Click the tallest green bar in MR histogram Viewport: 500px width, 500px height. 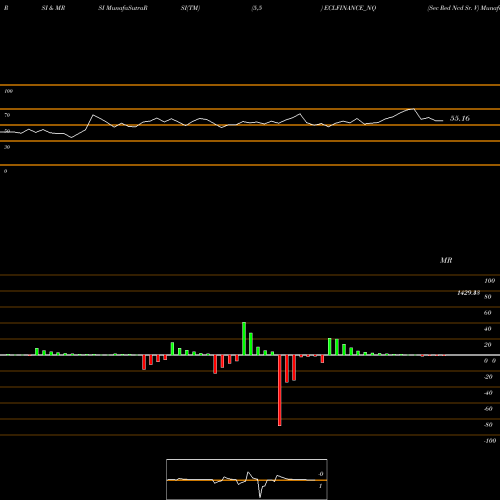[244, 339]
